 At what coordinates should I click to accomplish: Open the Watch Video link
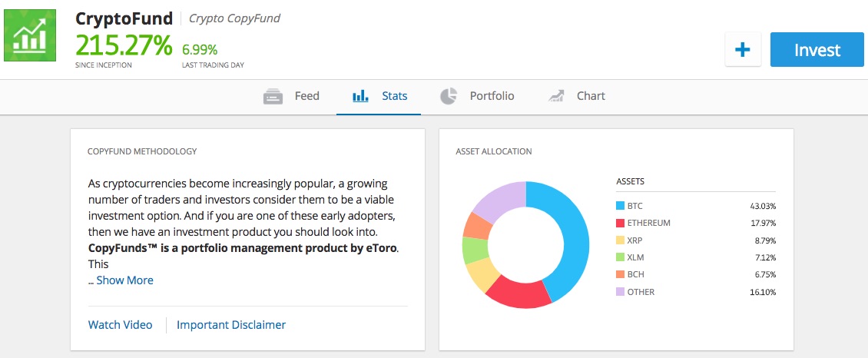point(120,325)
